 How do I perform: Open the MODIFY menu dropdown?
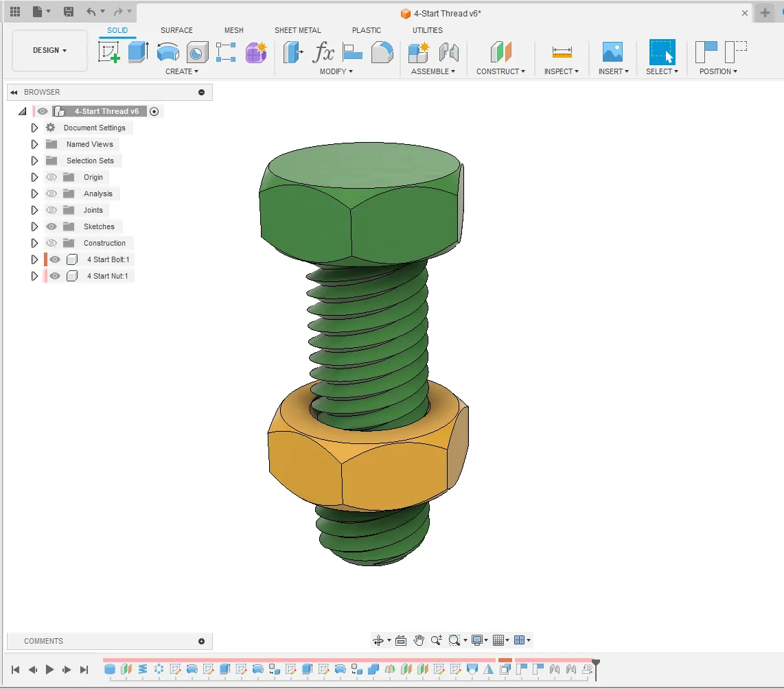click(336, 71)
